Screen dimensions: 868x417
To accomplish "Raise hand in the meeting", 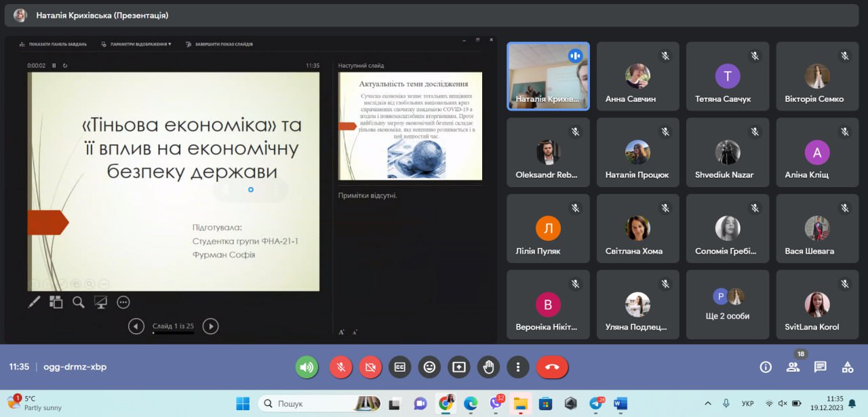I will [488, 367].
